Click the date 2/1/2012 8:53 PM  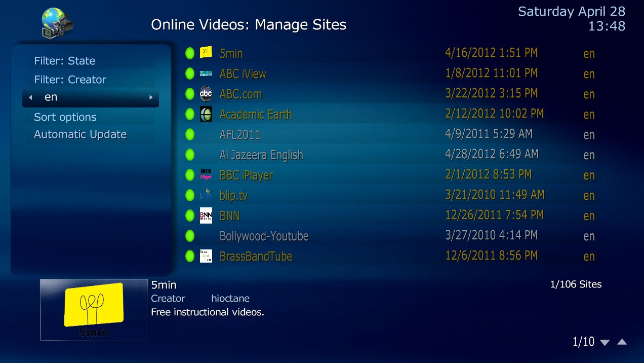pyautogui.click(x=488, y=174)
